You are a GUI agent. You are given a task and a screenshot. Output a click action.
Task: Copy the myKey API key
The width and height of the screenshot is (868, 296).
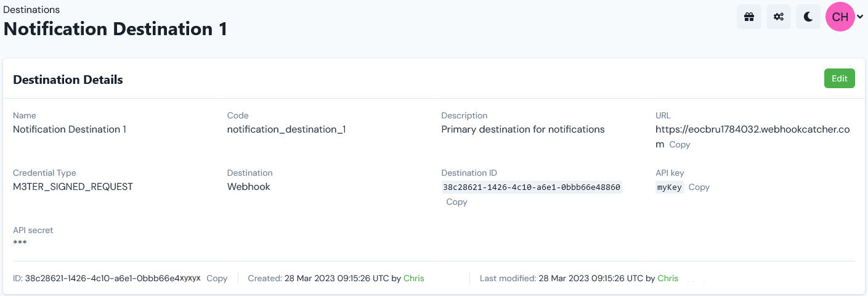click(x=699, y=187)
